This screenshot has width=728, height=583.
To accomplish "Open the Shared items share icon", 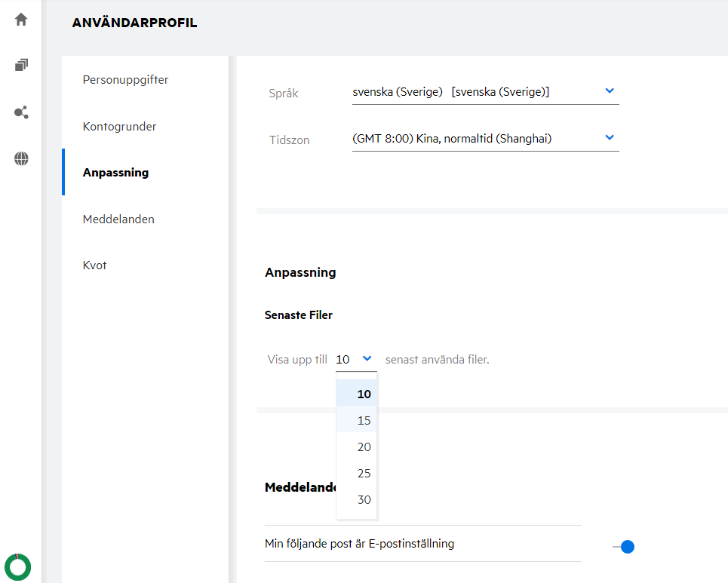I will click(21, 112).
